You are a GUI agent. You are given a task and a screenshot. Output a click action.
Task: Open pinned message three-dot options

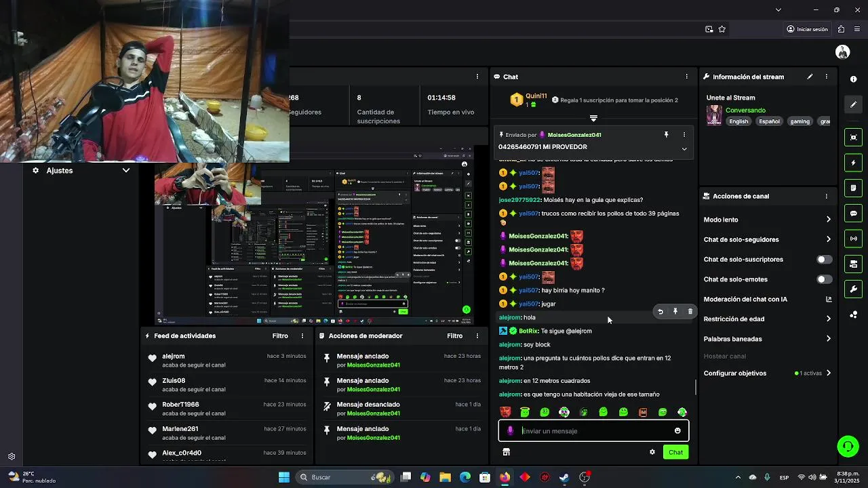click(684, 135)
